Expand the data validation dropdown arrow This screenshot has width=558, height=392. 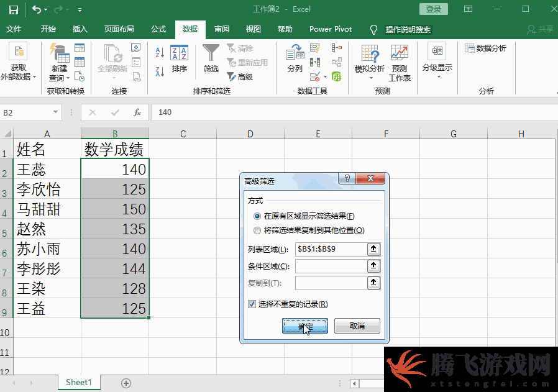coord(325,77)
